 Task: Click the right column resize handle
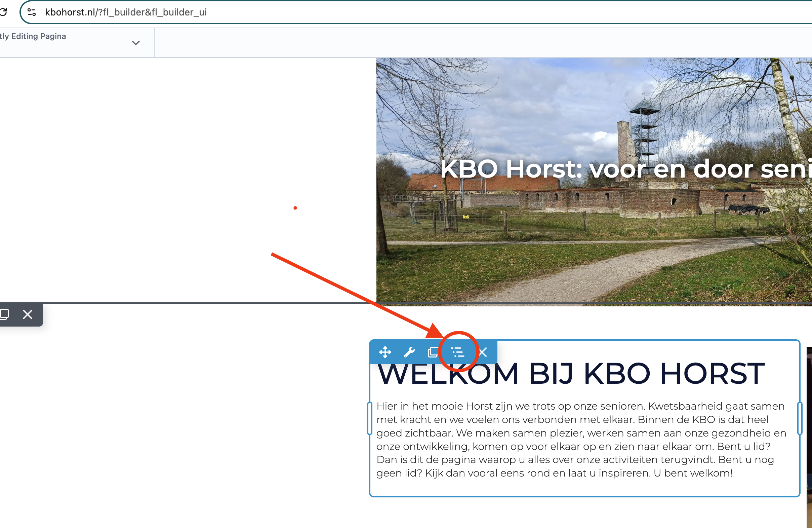coord(800,418)
